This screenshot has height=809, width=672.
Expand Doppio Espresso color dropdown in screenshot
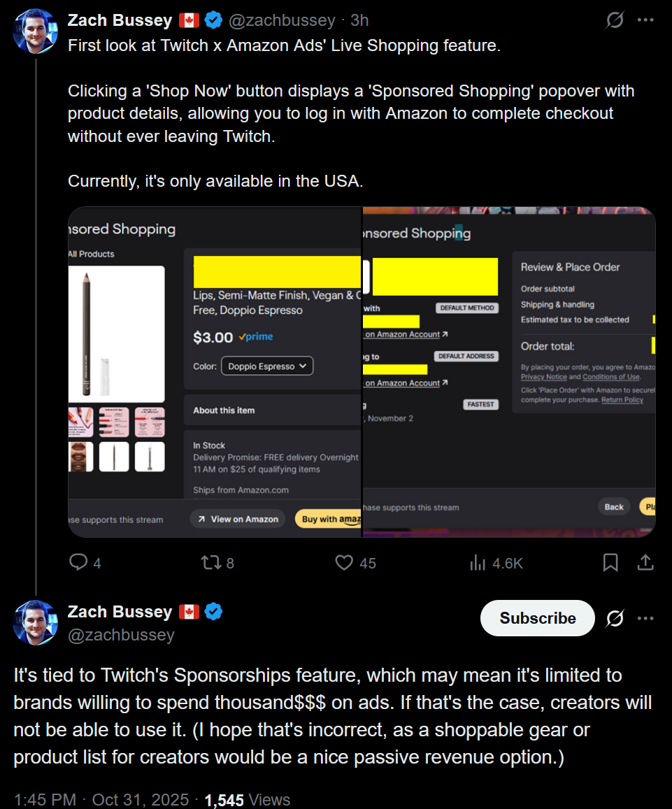tap(267, 366)
